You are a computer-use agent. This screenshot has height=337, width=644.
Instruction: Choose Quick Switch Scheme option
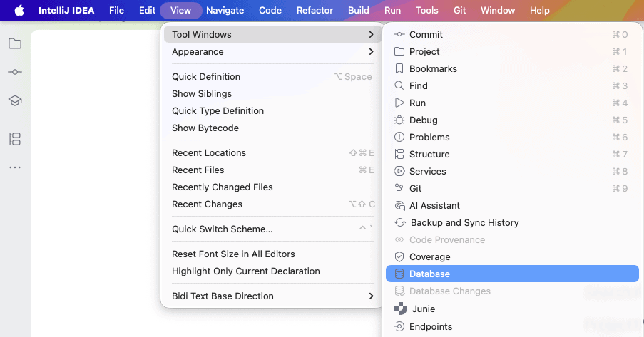[223, 229]
